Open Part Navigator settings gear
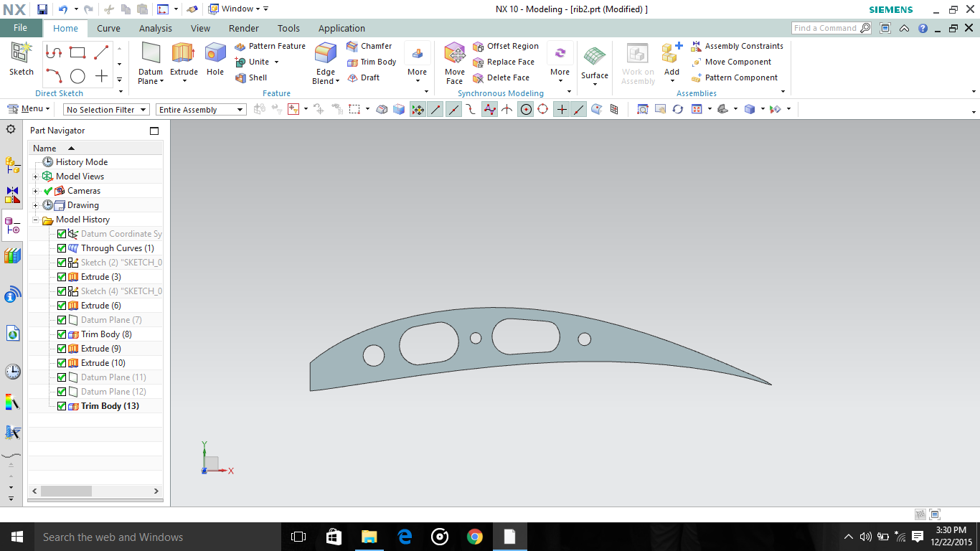Image resolution: width=980 pixels, height=551 pixels. pos(11,130)
